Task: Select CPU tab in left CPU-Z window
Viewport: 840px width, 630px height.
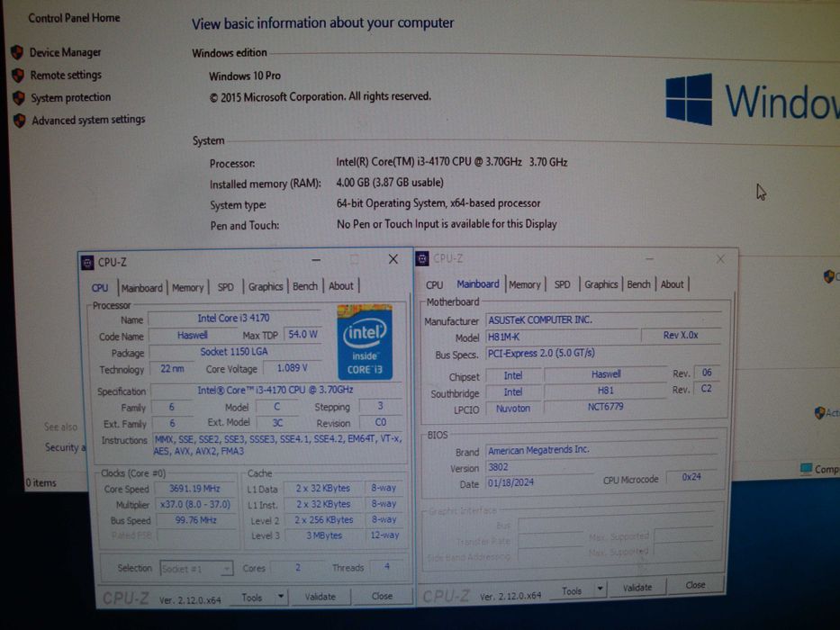Action: tap(100, 288)
